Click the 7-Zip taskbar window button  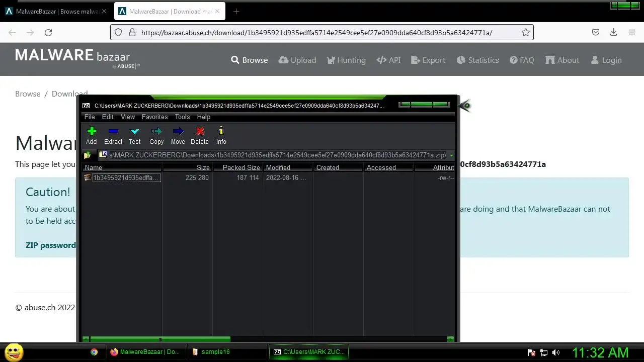pyautogui.click(x=308, y=352)
